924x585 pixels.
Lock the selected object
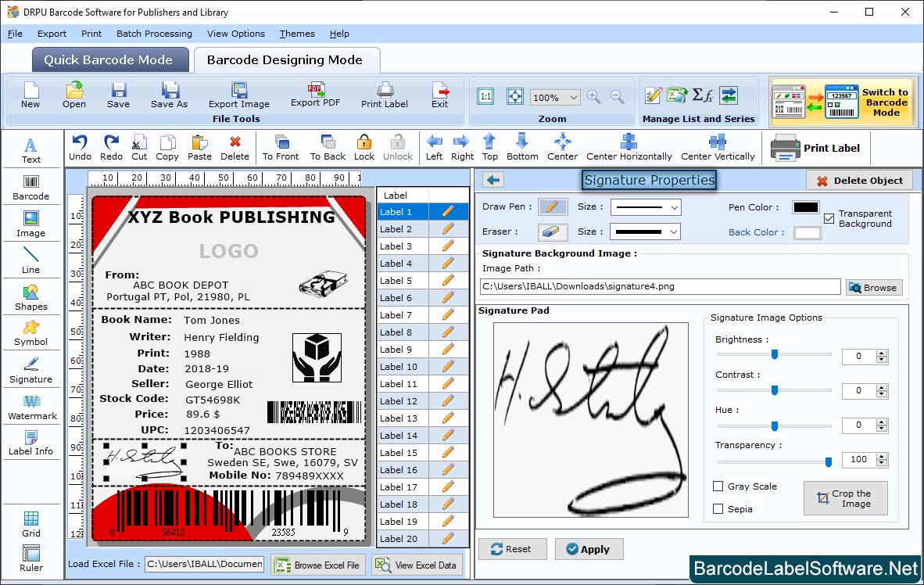click(x=364, y=148)
